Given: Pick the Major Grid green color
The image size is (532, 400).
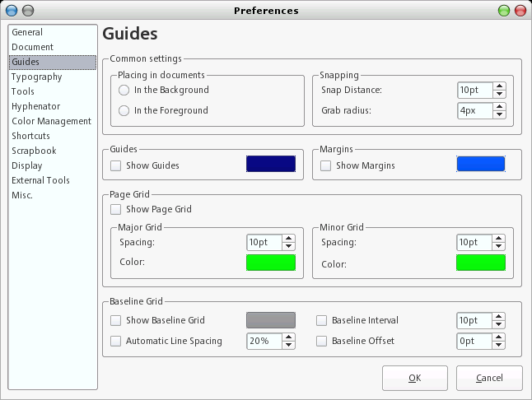Looking at the screenshot, I should [271, 263].
